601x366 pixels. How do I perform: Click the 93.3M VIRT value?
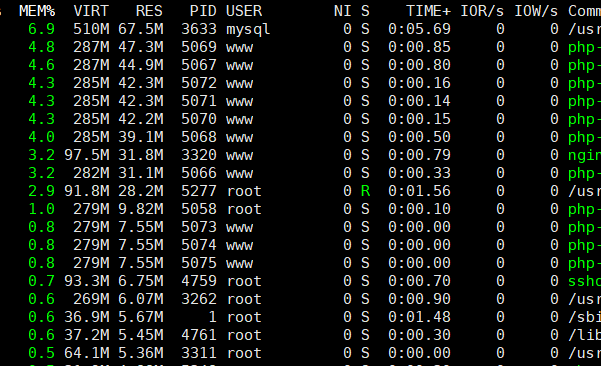pos(87,281)
